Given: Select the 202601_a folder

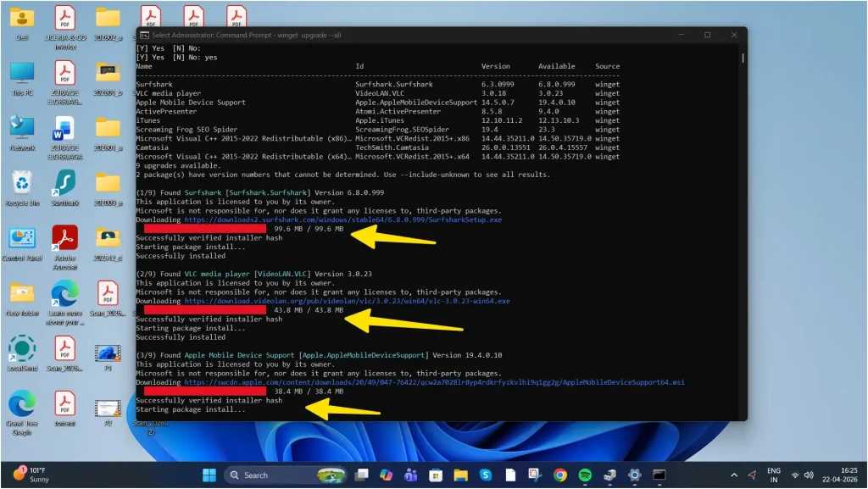Looking at the screenshot, I should click(x=108, y=134).
